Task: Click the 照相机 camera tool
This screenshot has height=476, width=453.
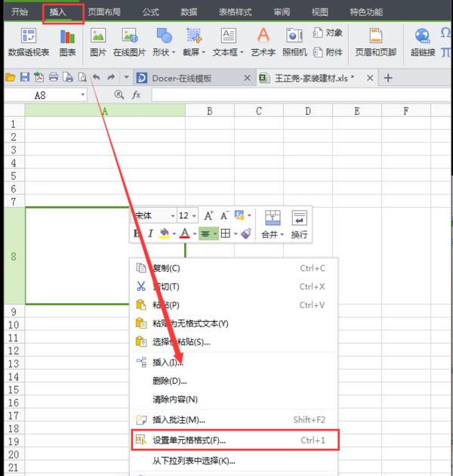Action: (x=294, y=37)
